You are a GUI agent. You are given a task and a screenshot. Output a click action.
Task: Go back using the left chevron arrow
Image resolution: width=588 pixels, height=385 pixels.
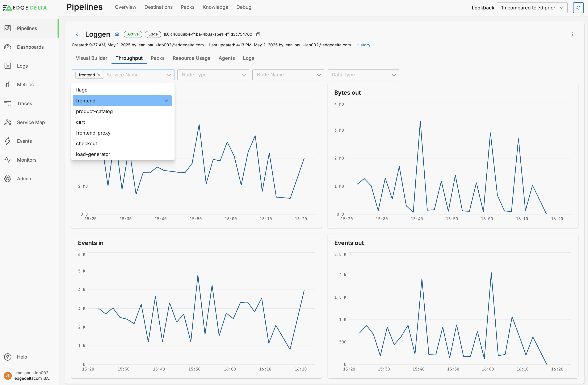(77, 34)
